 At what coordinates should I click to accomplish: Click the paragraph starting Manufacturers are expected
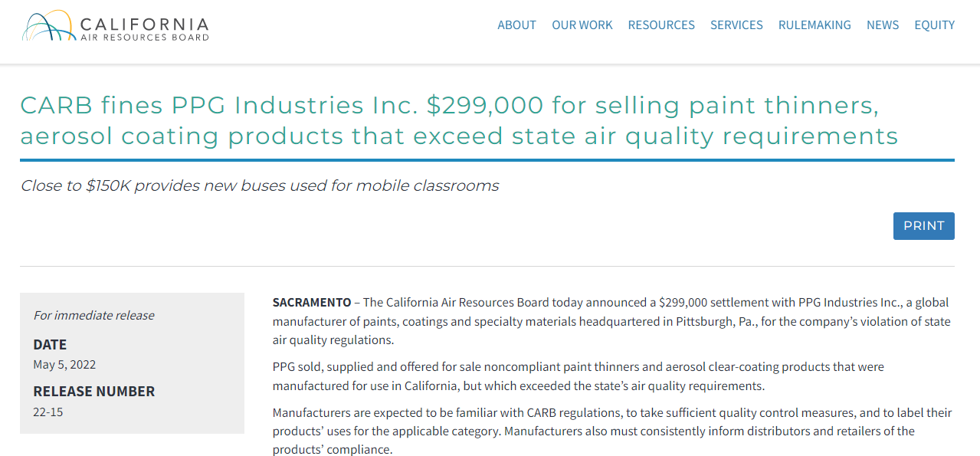(x=611, y=431)
